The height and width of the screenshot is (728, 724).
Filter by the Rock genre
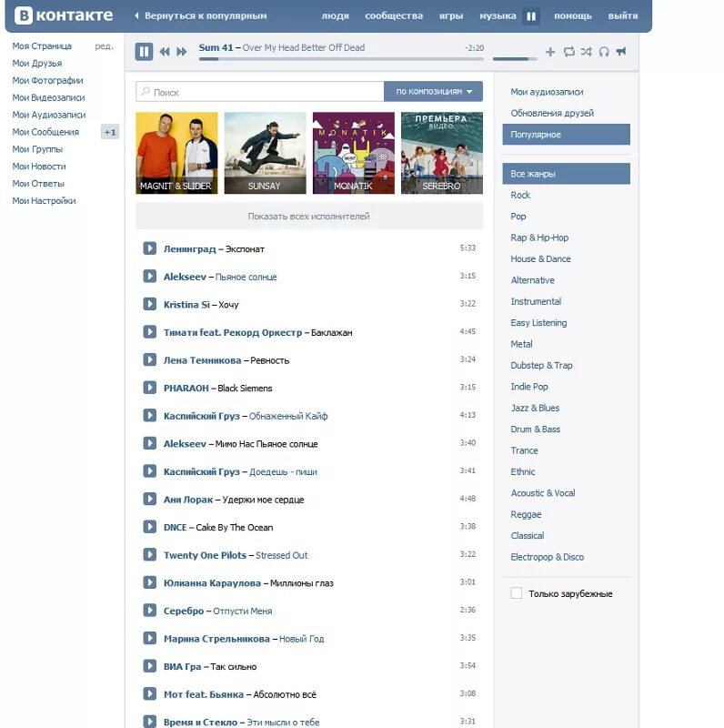520,195
